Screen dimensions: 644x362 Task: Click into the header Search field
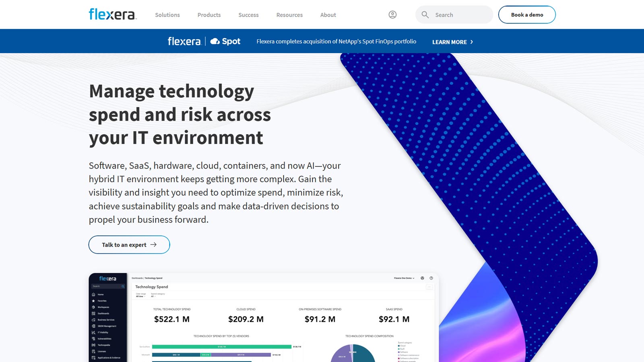click(454, 14)
